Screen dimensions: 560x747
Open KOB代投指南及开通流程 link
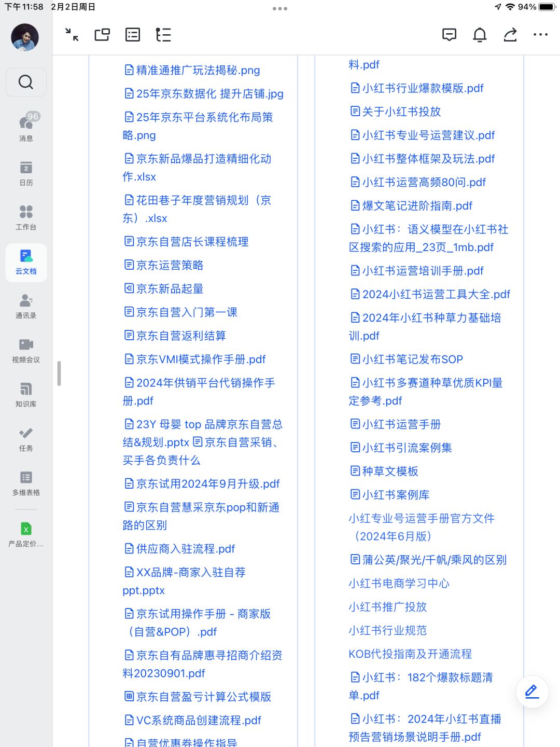[x=410, y=654]
